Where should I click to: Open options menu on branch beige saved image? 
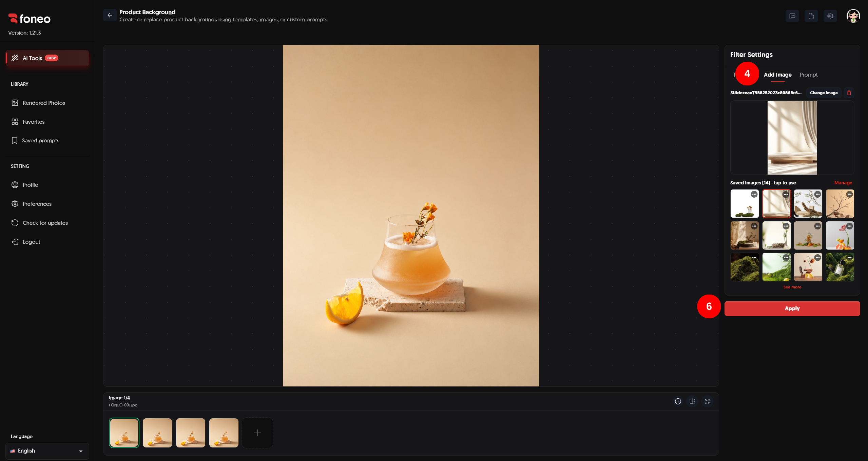[849, 194]
